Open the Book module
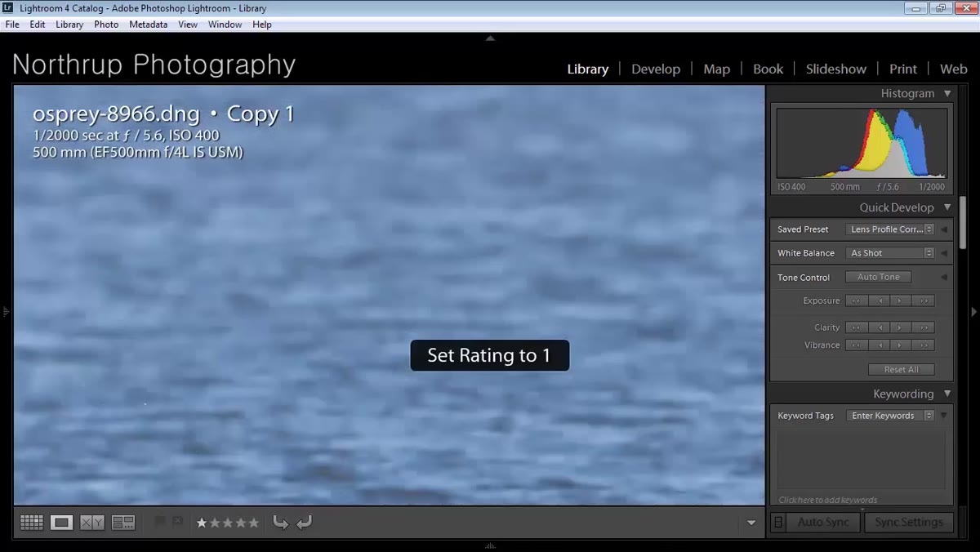 (x=768, y=69)
